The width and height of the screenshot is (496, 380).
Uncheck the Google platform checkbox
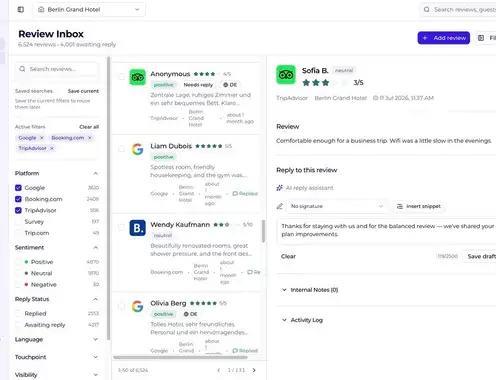point(18,188)
